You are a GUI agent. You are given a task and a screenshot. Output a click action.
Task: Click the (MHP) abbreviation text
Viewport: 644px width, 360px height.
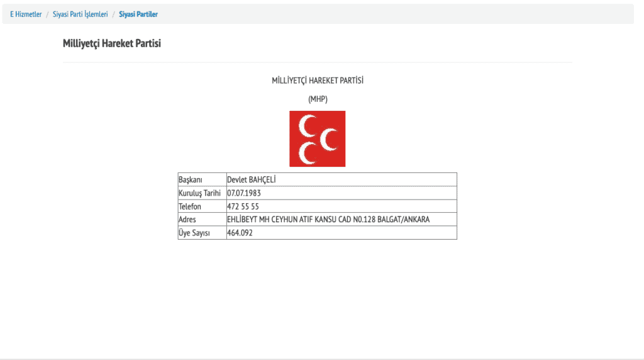tap(318, 99)
